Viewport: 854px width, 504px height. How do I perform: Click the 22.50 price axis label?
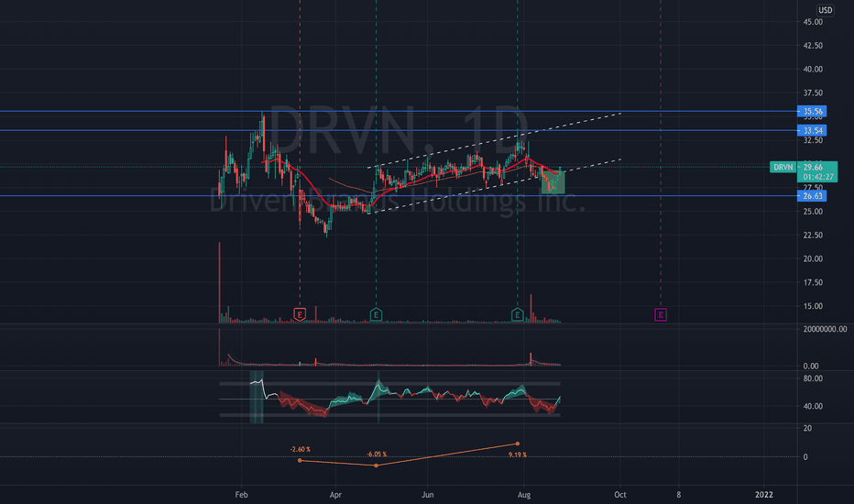click(x=813, y=236)
